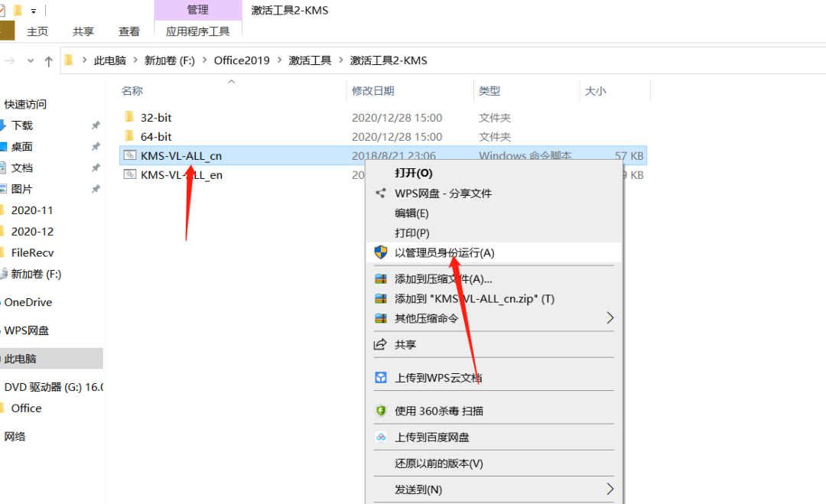Viewport: 826px width, 504px height.
Task: Sort by 类型 column header
Action: (489, 90)
